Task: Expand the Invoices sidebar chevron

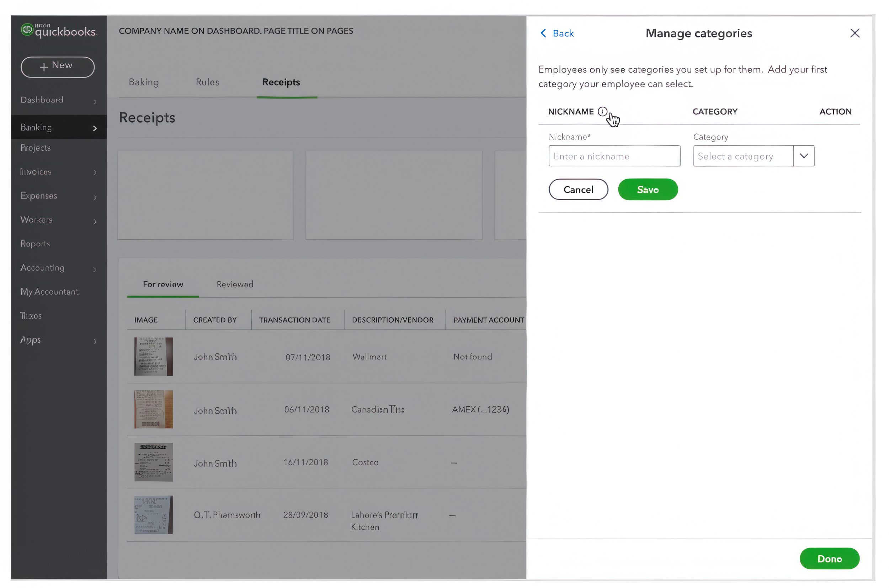Action: [95, 172]
